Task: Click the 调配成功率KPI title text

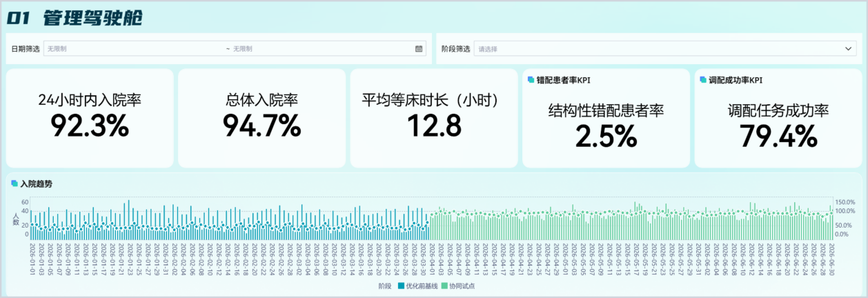Action: pyautogui.click(x=735, y=80)
